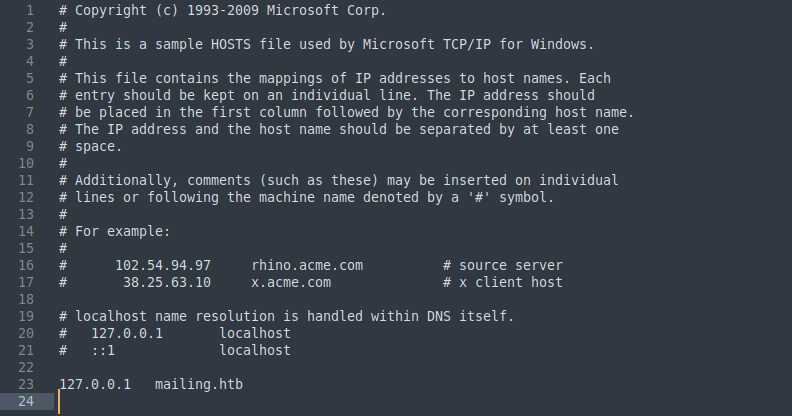Click the 'x.acme.com' example host
Screen dimensions: 792x416
[x=291, y=282]
